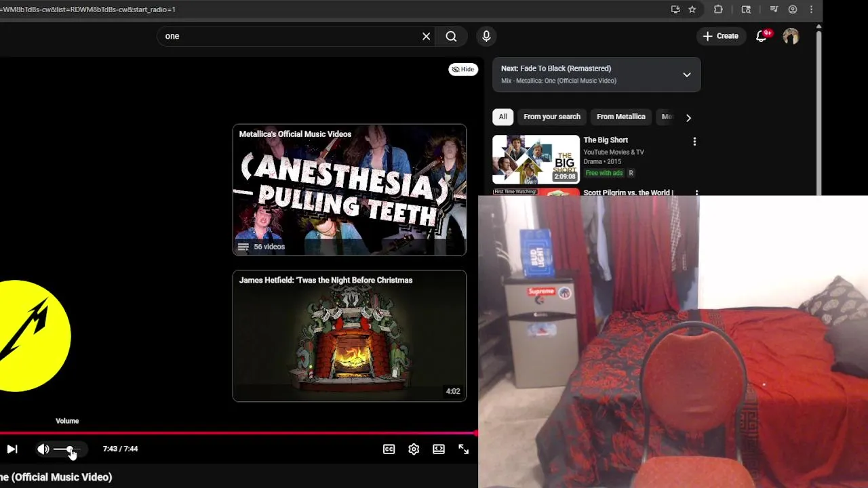Hide the end screen suggestions
Viewport: 868px width, 488px height.
pos(463,69)
